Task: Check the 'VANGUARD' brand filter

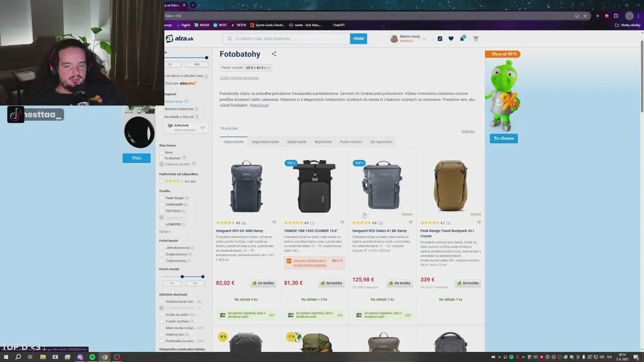Action: (x=162, y=205)
